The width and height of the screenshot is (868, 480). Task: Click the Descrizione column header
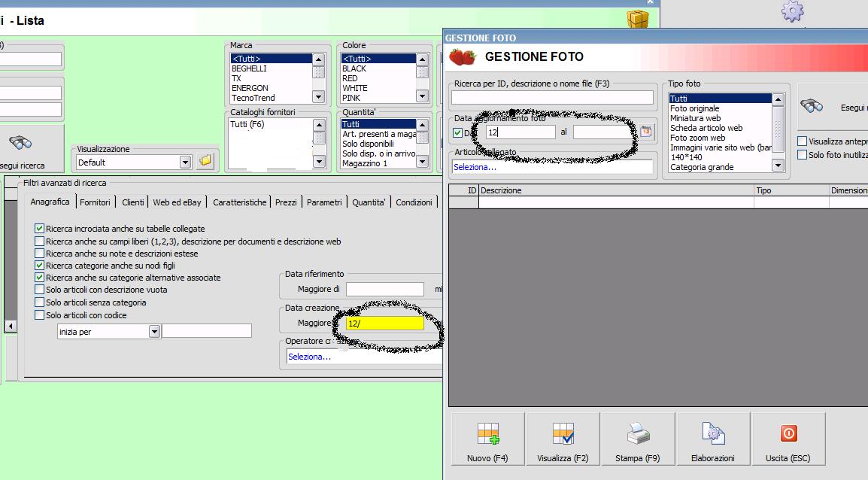tap(616, 190)
